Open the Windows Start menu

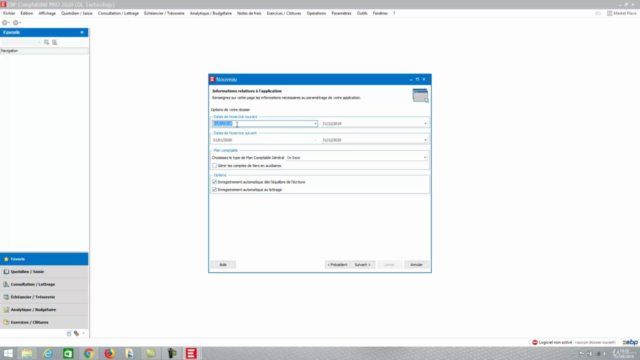[x=8, y=353]
